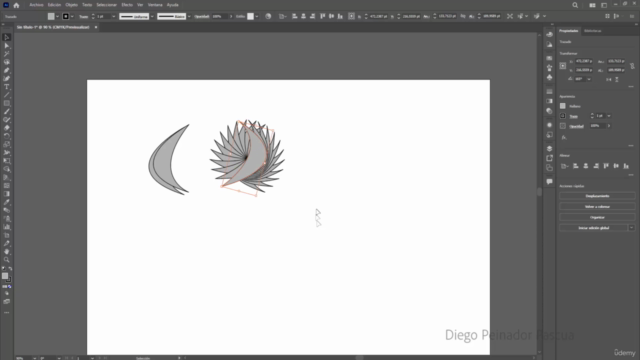Select the Type tool
The width and height of the screenshot is (640, 360).
[7, 87]
